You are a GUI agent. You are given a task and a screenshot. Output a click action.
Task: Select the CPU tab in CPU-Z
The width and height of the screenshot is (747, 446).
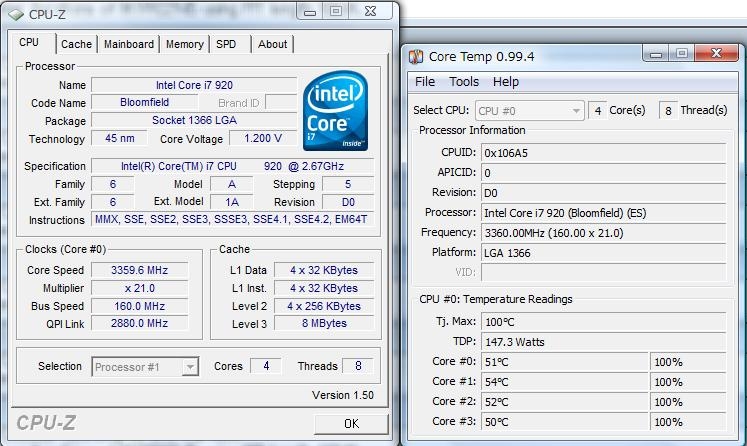[30, 42]
